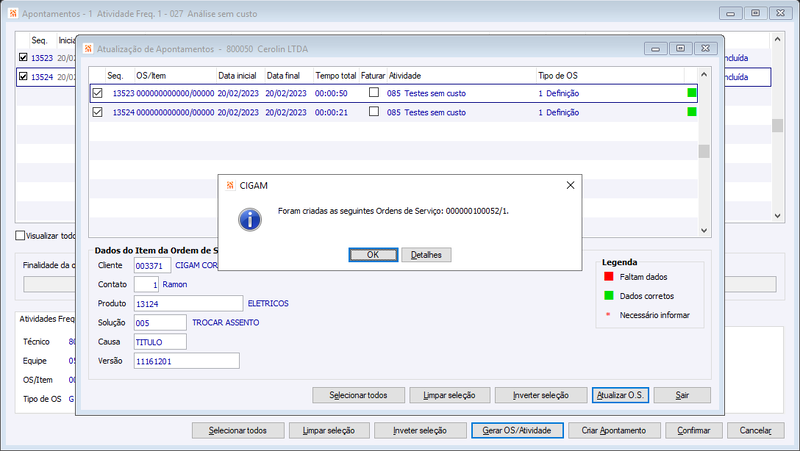800x451 pixels.
Task: Click the Data inicial column header
Action: tap(241, 76)
